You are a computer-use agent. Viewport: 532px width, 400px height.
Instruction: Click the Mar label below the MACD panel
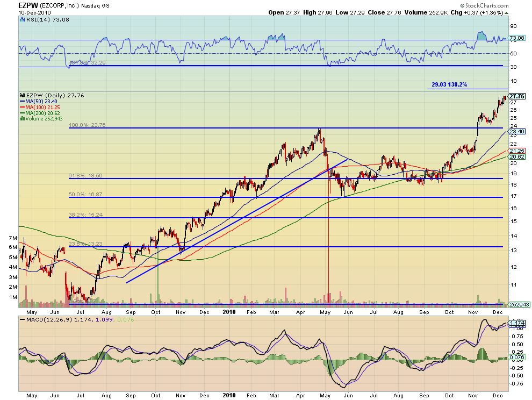tap(274, 396)
